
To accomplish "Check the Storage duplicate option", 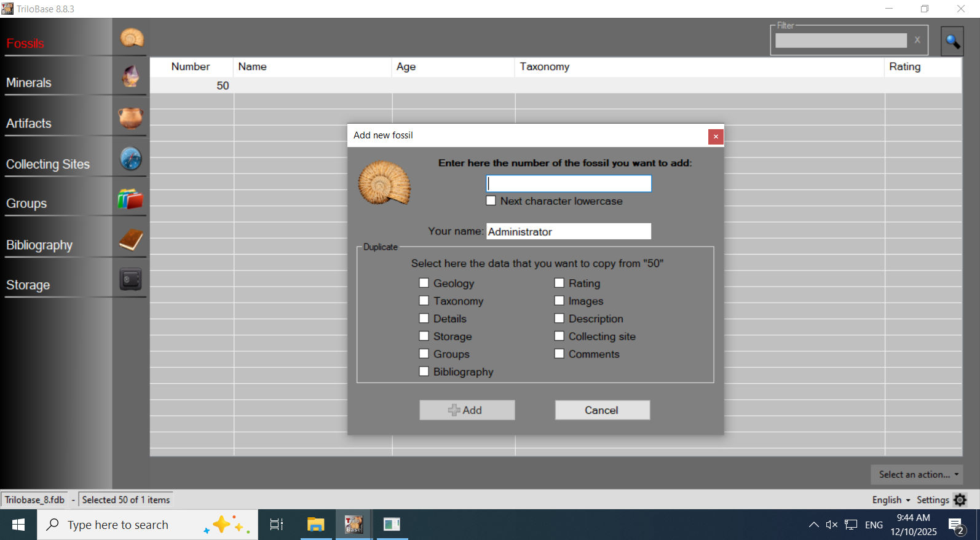I will tap(424, 336).
